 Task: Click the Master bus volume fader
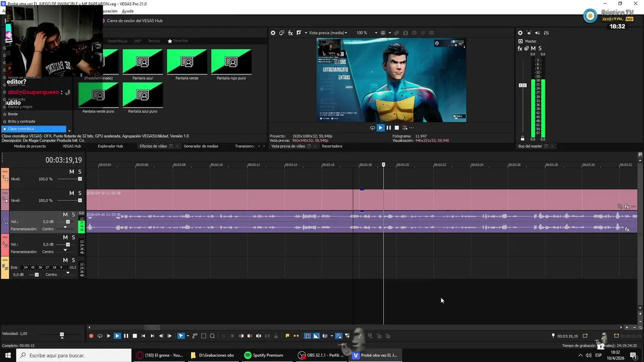click(523, 85)
